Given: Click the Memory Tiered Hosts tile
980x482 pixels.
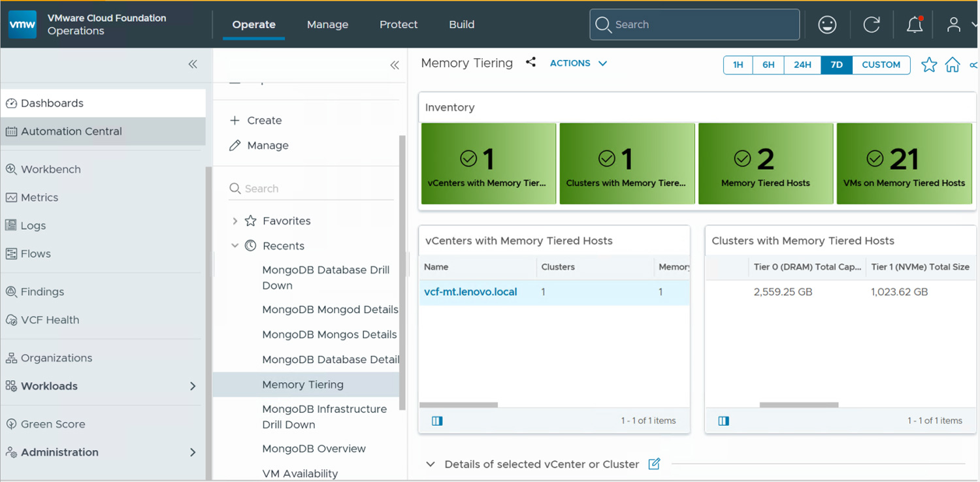Looking at the screenshot, I should (x=766, y=164).
